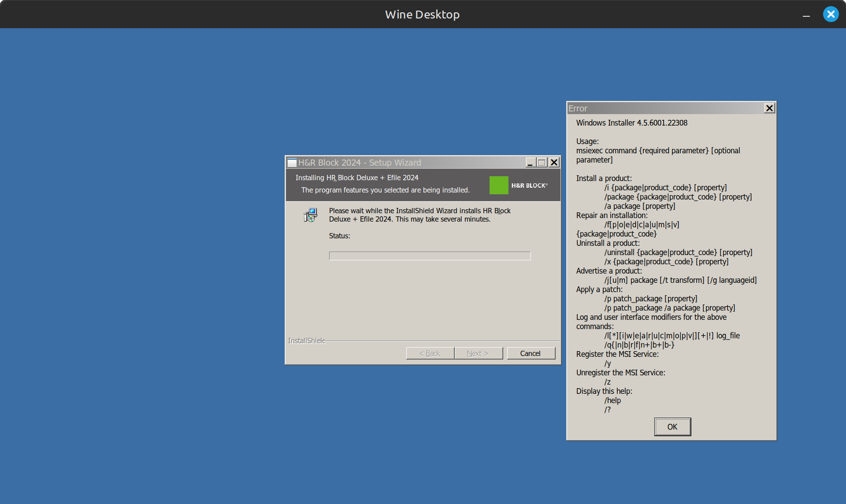Image resolution: width=846 pixels, height=504 pixels.
Task: Click the 'H&R BLOCK' logo text
Action: pyautogui.click(x=530, y=185)
